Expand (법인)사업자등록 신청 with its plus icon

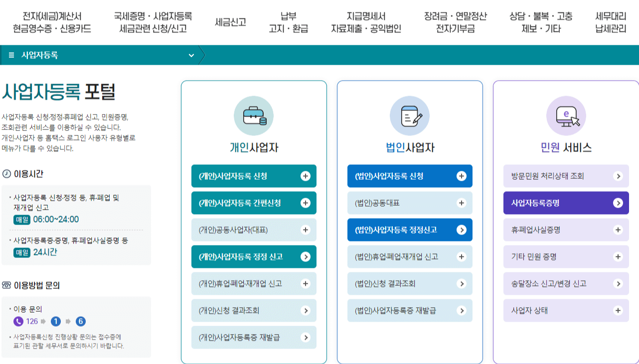point(462,176)
